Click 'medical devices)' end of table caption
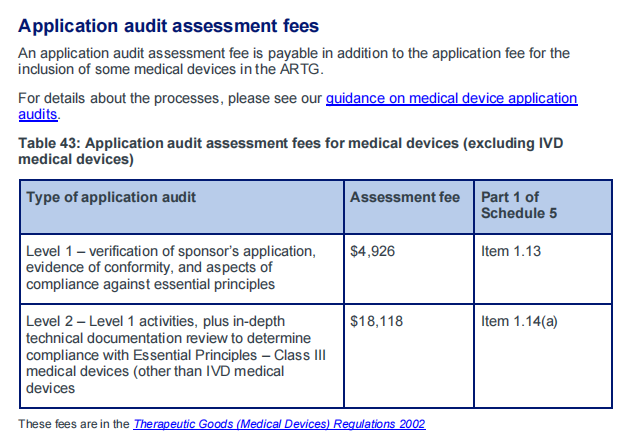Screen dimensions: 632x444 click(x=76, y=160)
